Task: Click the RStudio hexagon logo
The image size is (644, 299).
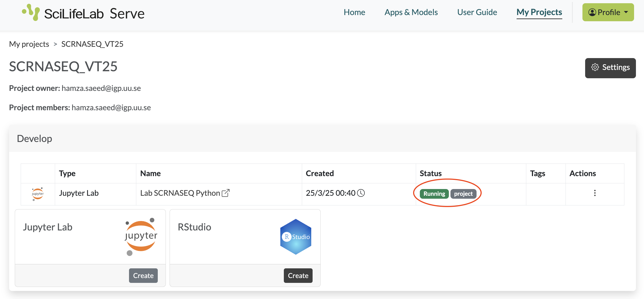Action: coord(296,237)
